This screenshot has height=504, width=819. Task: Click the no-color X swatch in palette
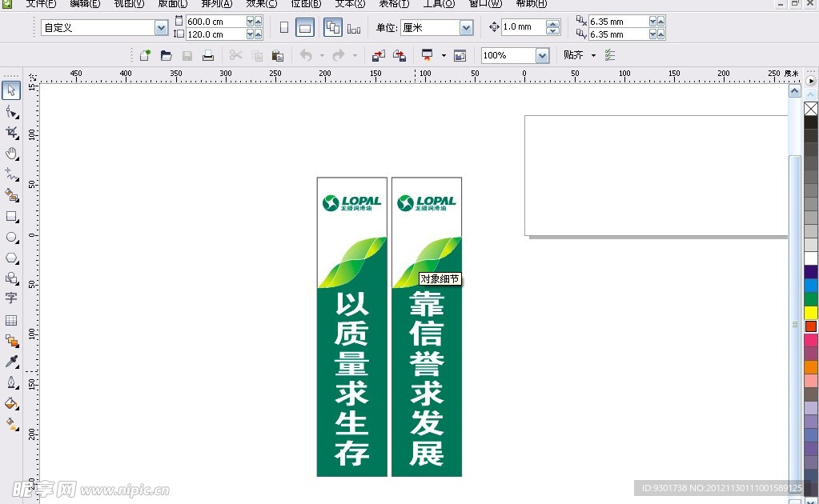(x=811, y=109)
